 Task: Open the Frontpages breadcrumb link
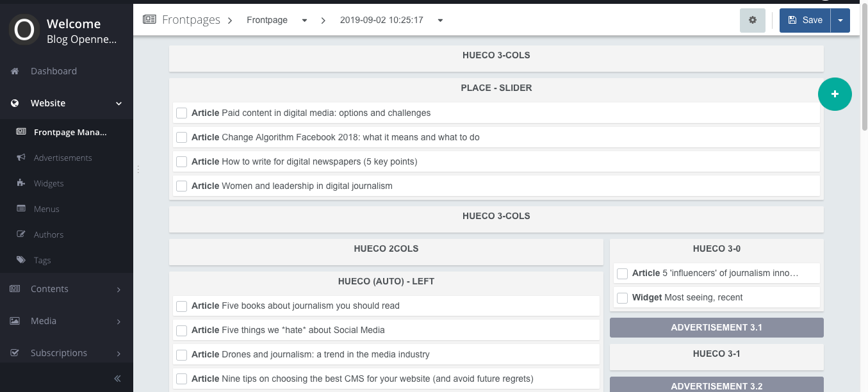tap(190, 20)
